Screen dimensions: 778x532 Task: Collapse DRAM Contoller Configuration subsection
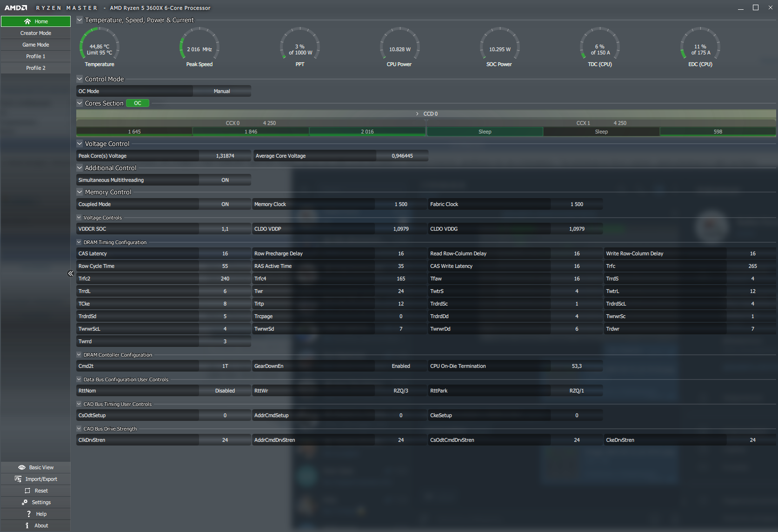tap(79, 355)
